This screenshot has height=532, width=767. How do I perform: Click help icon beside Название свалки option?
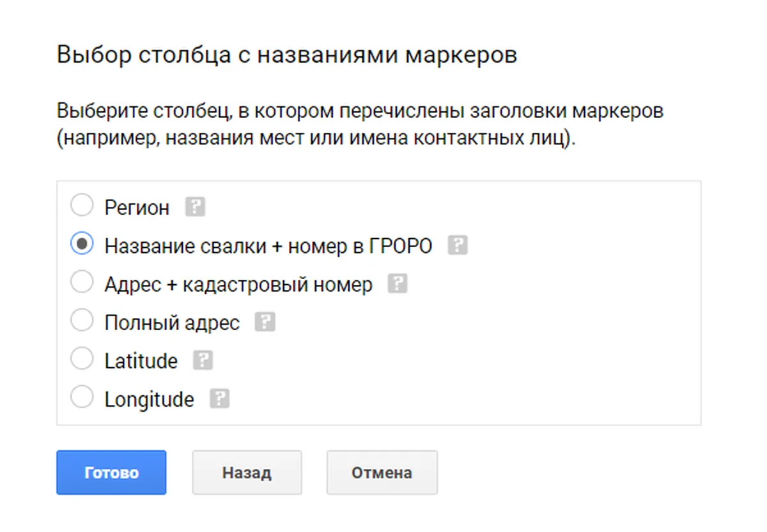click(458, 246)
